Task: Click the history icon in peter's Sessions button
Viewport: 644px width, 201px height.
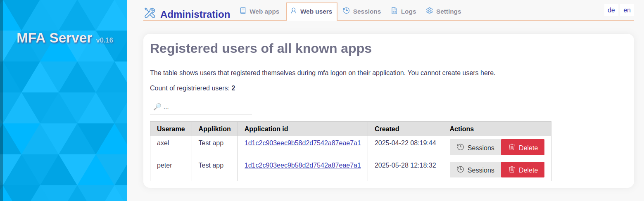Action: tap(460, 170)
